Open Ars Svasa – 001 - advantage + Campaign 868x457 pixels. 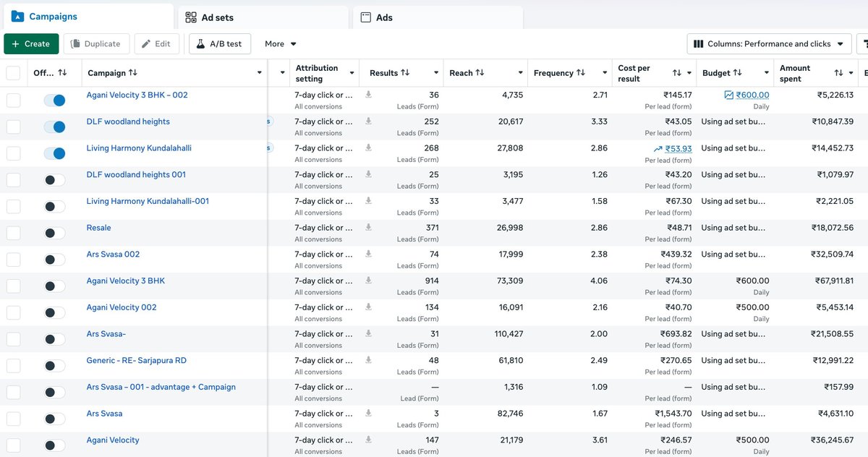click(x=161, y=387)
